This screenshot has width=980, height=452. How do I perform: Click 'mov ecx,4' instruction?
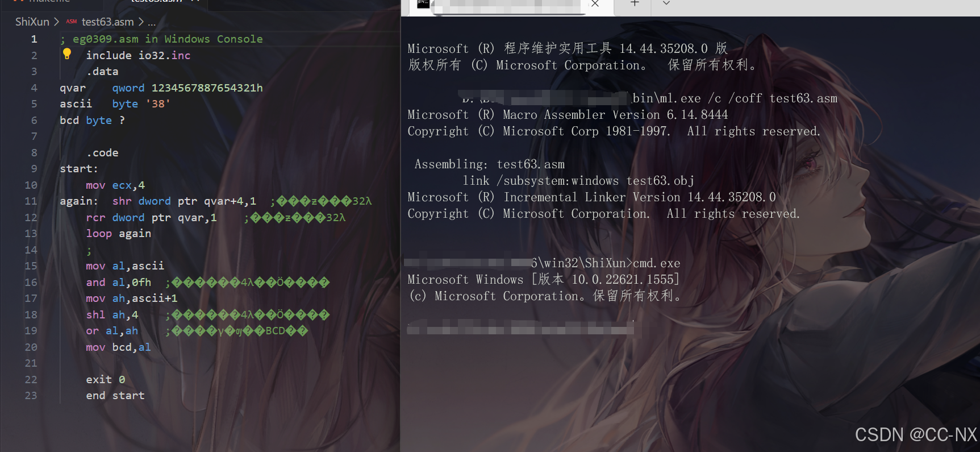coord(115,185)
